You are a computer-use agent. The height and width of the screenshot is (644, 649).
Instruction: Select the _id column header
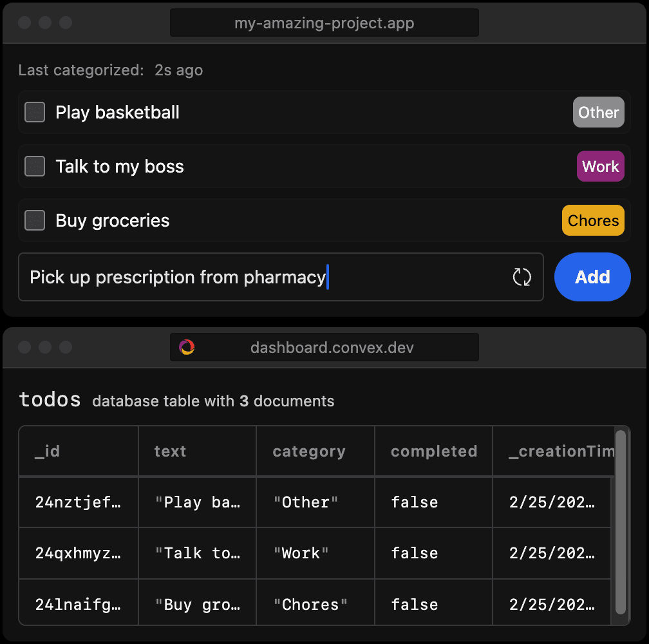48,451
